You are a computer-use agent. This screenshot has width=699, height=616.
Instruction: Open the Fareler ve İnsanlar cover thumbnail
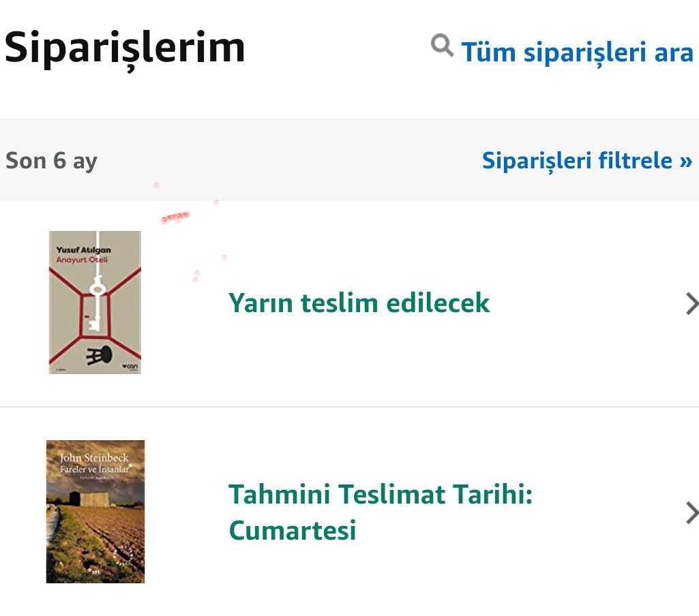point(95,511)
